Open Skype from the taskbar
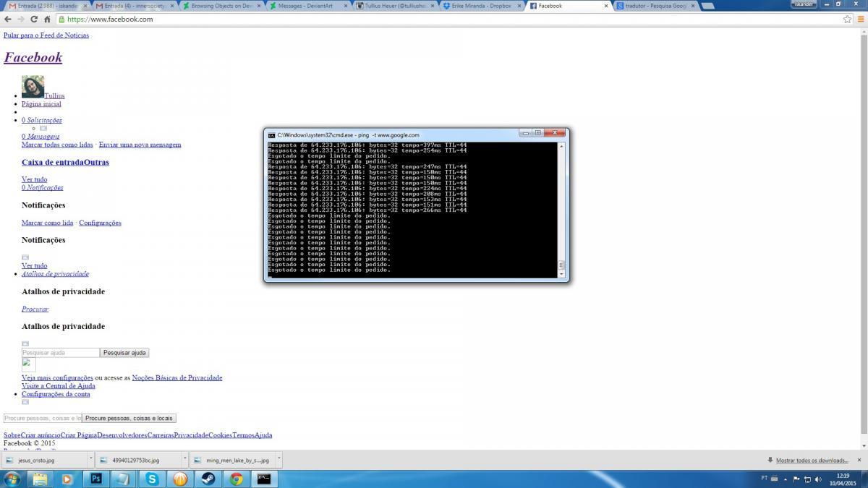The height and width of the screenshot is (488, 868). [x=152, y=479]
